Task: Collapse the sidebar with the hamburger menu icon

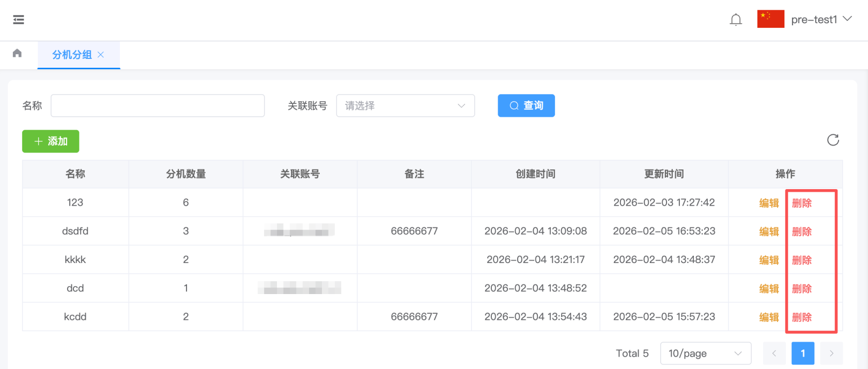Action: point(19,20)
